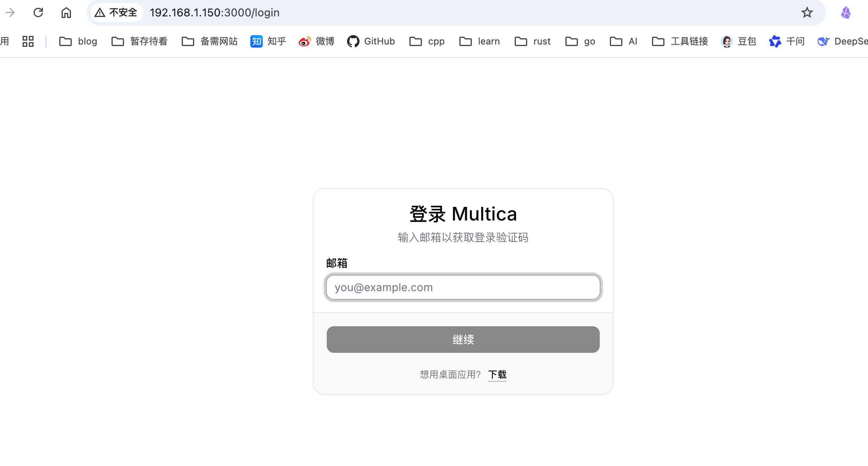868x466 pixels.
Task: Open the GitHub bookmark
Action: [x=371, y=41]
